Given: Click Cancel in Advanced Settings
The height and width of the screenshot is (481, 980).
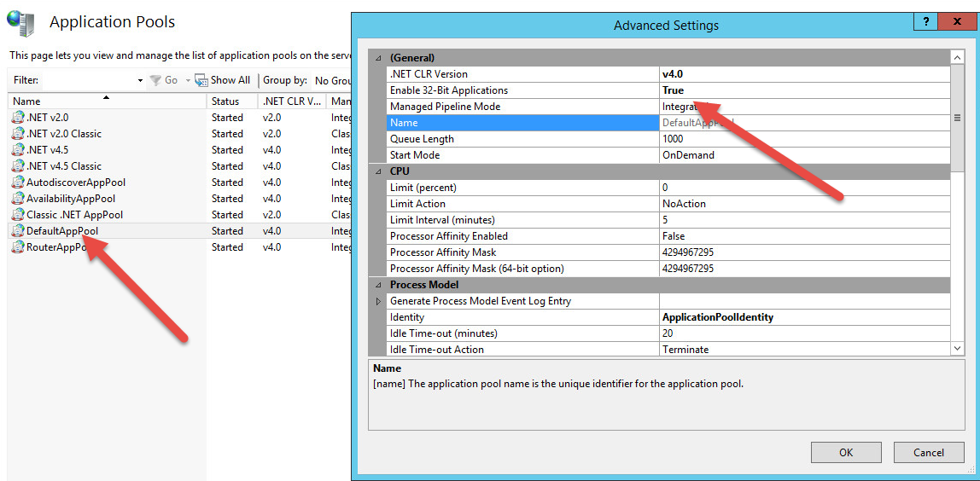Looking at the screenshot, I should coord(929,452).
